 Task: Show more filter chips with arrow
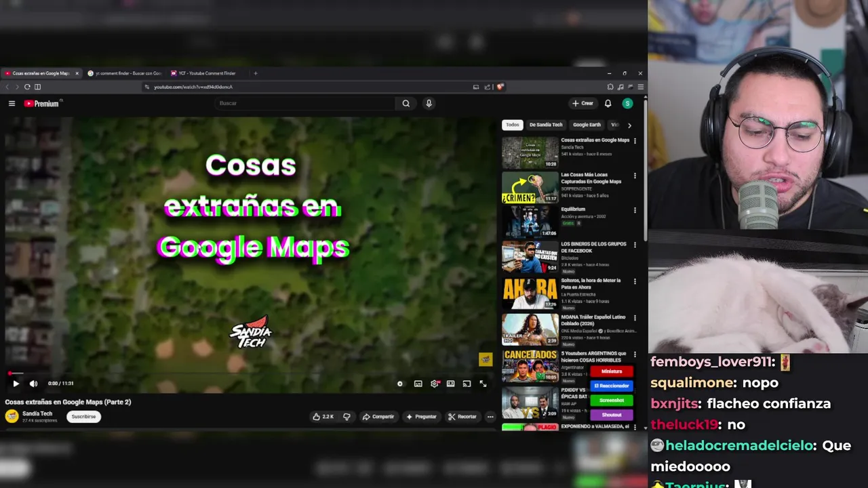coord(629,125)
